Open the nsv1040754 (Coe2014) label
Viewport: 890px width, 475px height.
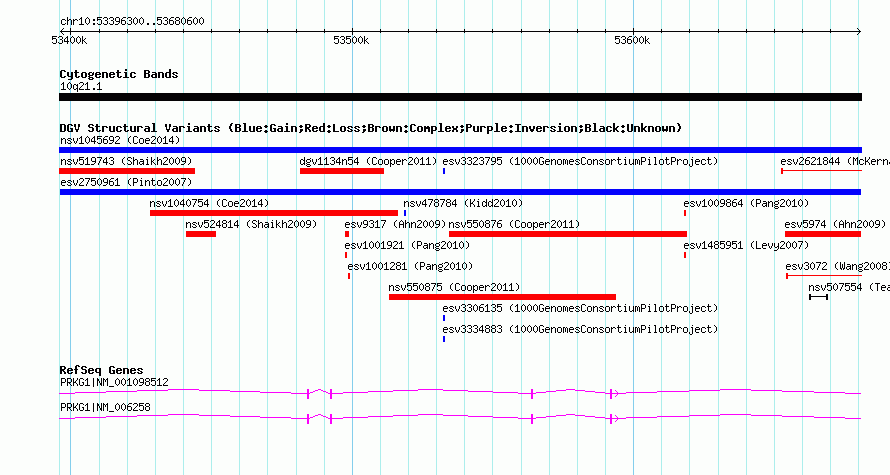click(209, 203)
